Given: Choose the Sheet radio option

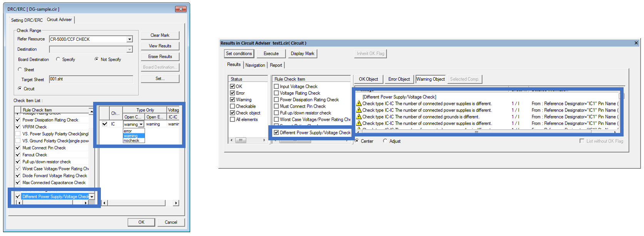Looking at the screenshot, I should pos(20,70).
